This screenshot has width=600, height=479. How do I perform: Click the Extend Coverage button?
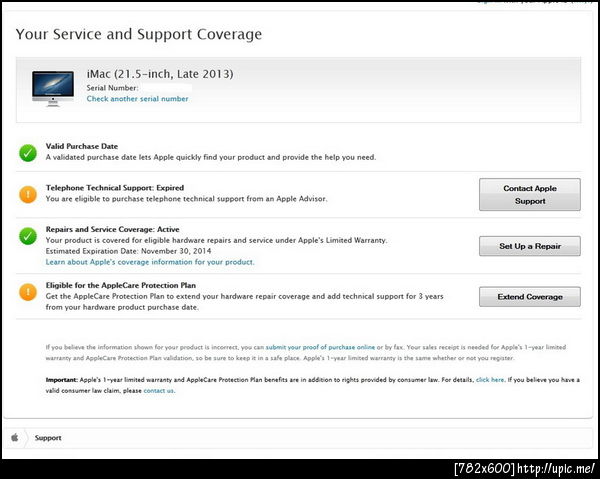(530, 297)
